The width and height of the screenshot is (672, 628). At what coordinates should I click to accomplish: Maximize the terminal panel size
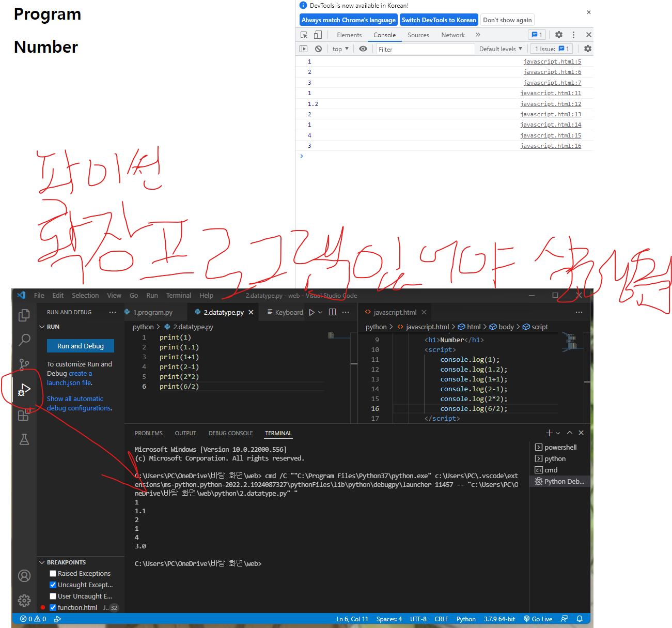tap(570, 433)
